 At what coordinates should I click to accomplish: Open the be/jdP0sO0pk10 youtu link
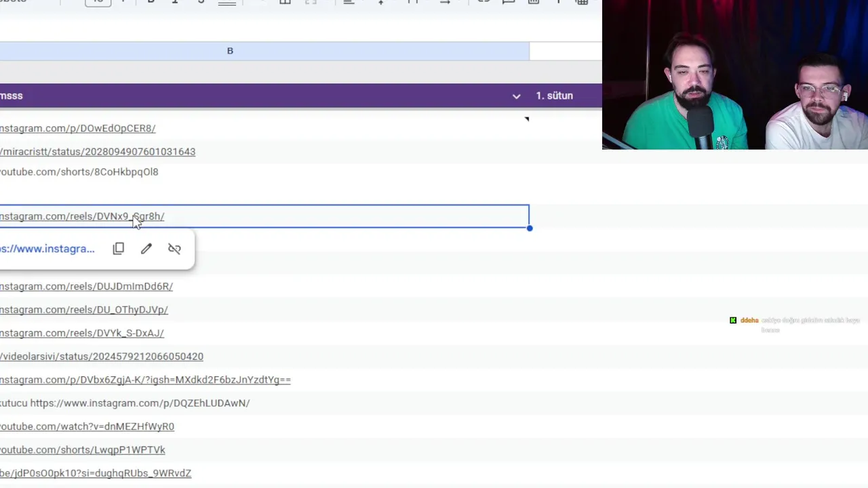pos(96,473)
